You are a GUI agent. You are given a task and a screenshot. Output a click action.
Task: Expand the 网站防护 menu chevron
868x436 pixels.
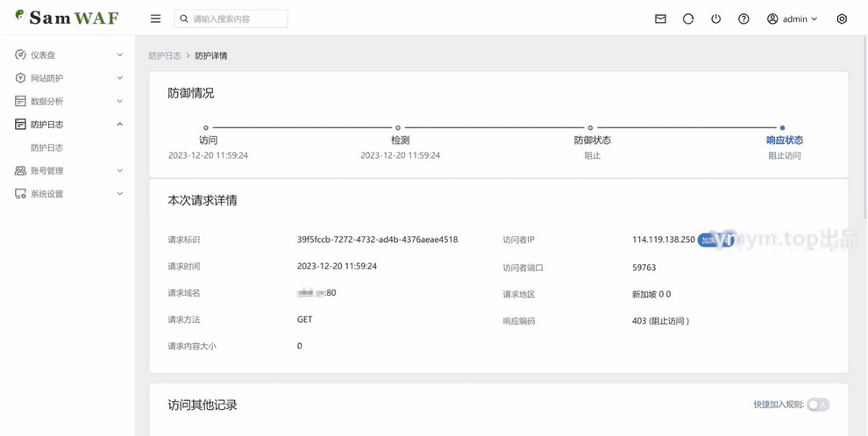[x=120, y=78]
